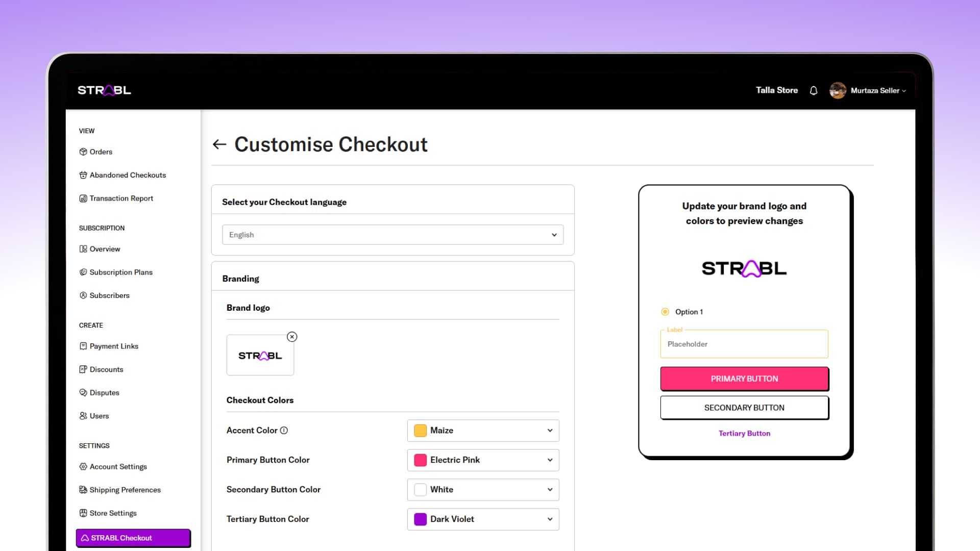Remove the uploaded STRABL brand logo
Screen dimensions: 980x551
tap(292, 337)
